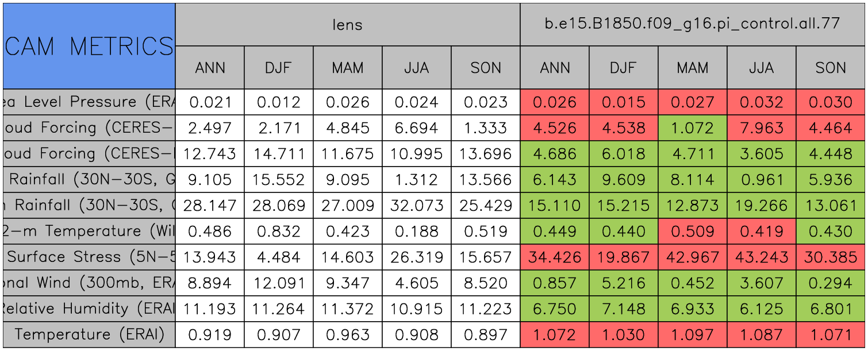
Task: Select the 2-m Temperature row label
Action: [89, 231]
